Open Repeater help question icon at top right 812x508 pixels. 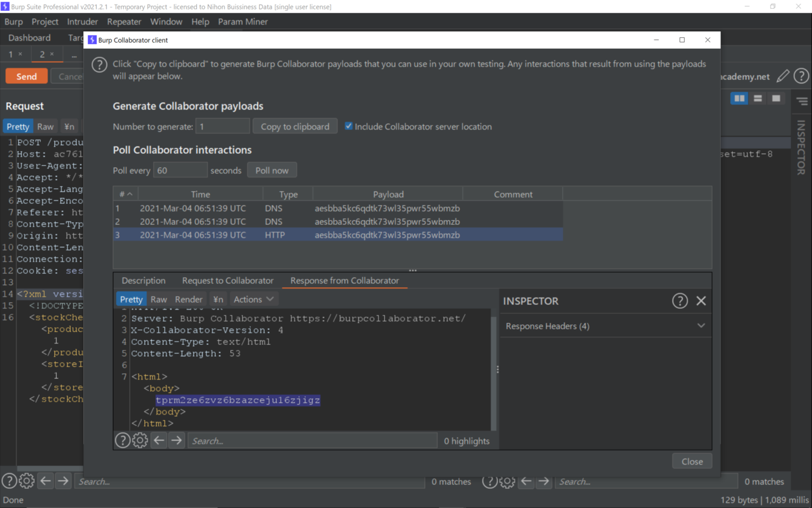[801, 77]
